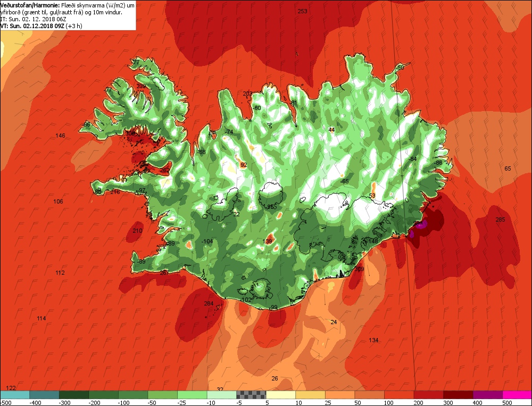This screenshot has height=406, width=532.
Task: Click the value '53' near Vatnajökull
Action: pyautogui.click(x=372, y=196)
